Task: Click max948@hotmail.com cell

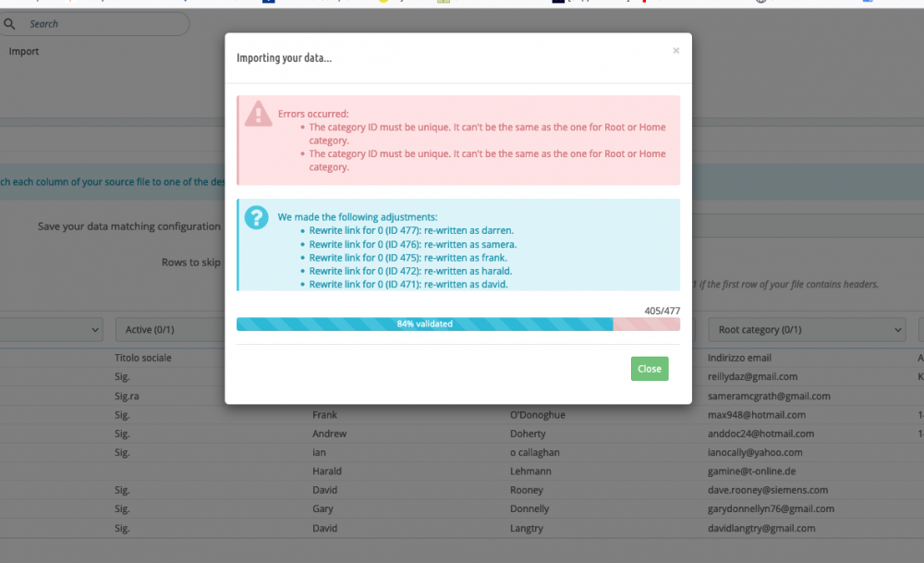Action: pyautogui.click(x=756, y=415)
